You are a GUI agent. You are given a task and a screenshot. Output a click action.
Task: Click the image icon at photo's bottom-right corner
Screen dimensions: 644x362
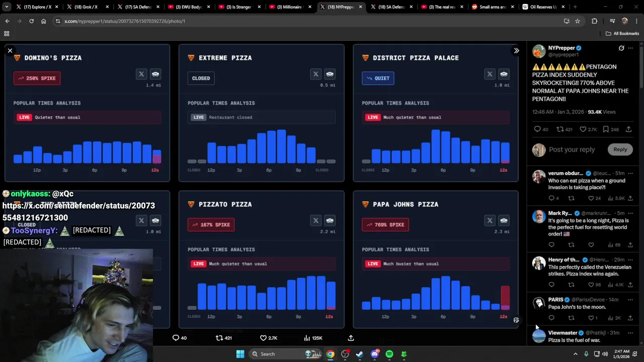point(516,320)
